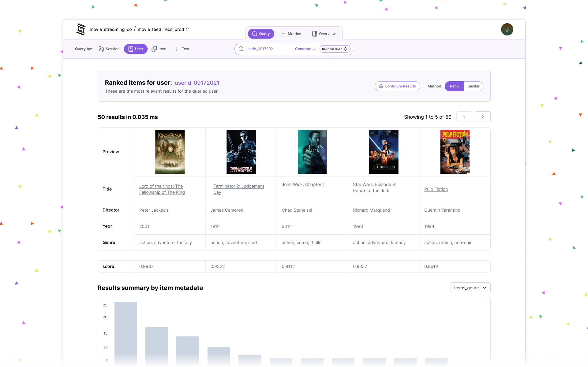Go to next results page arrow

click(483, 117)
